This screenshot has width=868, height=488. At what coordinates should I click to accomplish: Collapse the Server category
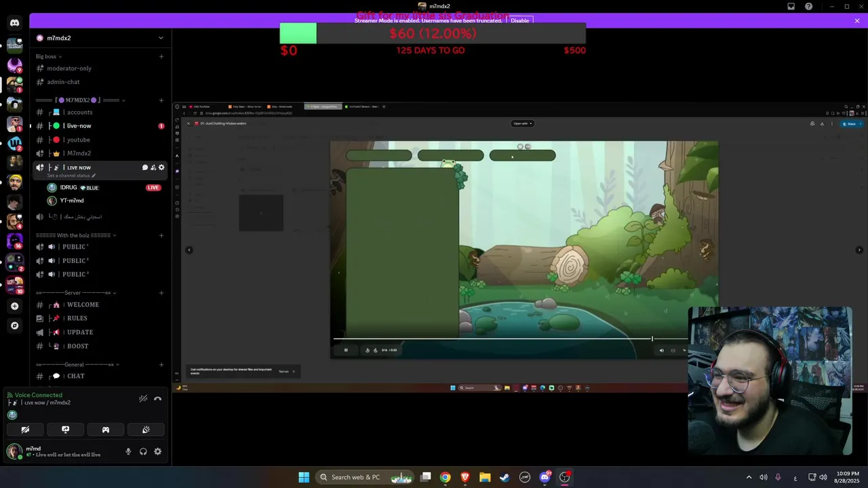[x=76, y=293]
